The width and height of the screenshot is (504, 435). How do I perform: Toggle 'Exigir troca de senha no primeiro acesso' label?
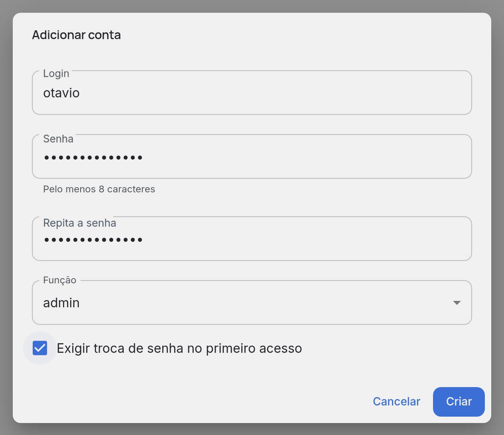179,348
